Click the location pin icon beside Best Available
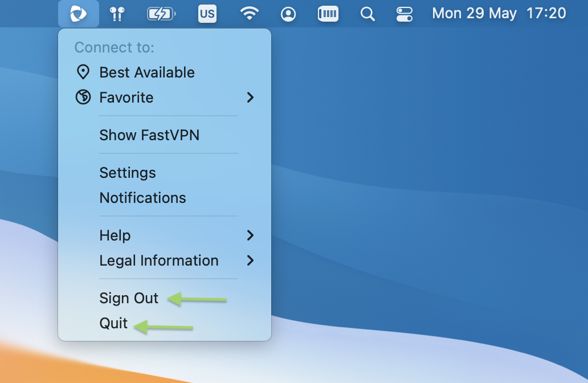This screenshot has width=588, height=383. tap(83, 72)
